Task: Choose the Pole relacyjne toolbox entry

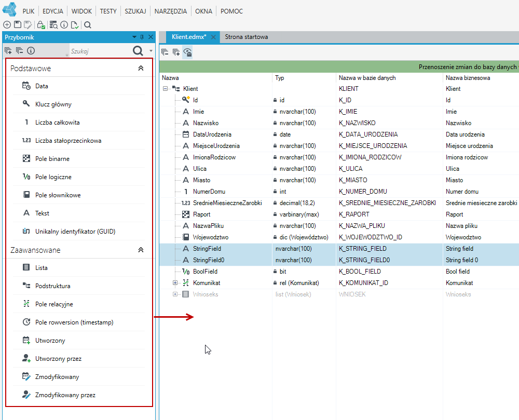Action: (x=79, y=304)
